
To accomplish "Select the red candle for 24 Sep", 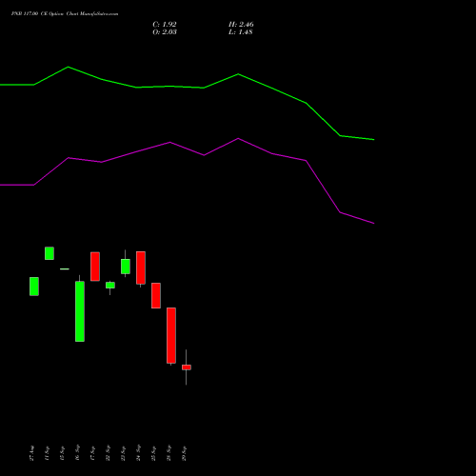I will 141,268.
